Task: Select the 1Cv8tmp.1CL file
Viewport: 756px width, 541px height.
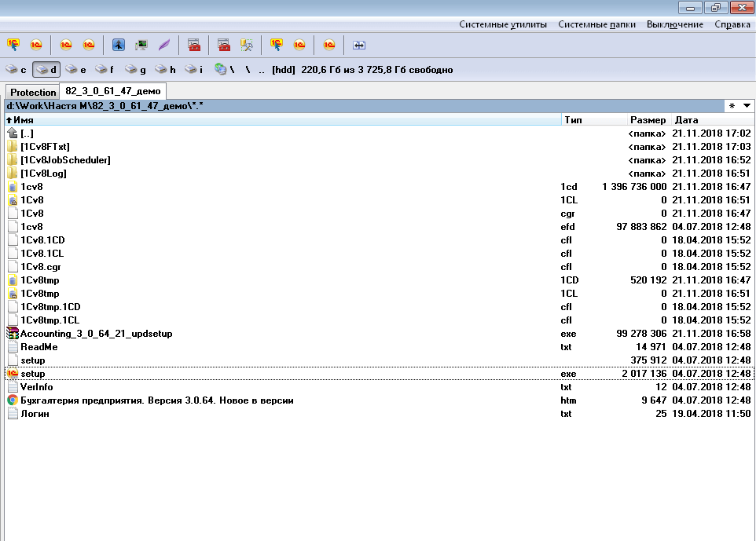Action: pyautogui.click(x=379, y=320)
